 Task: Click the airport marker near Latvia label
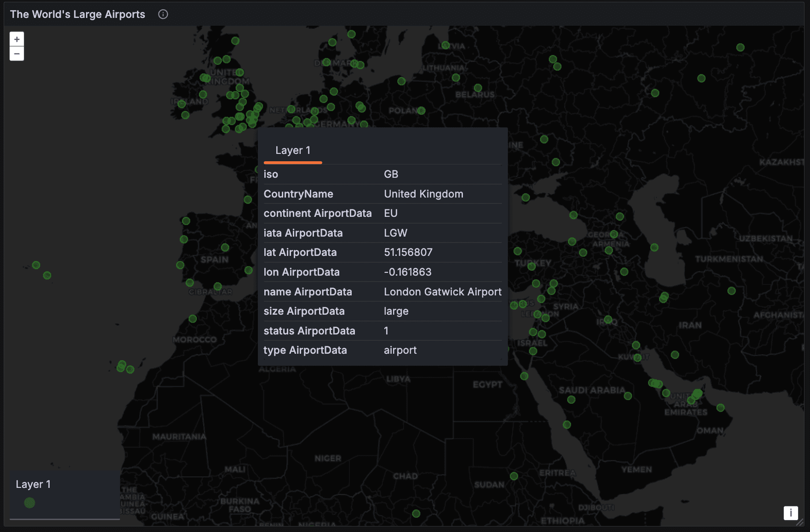(x=445, y=45)
